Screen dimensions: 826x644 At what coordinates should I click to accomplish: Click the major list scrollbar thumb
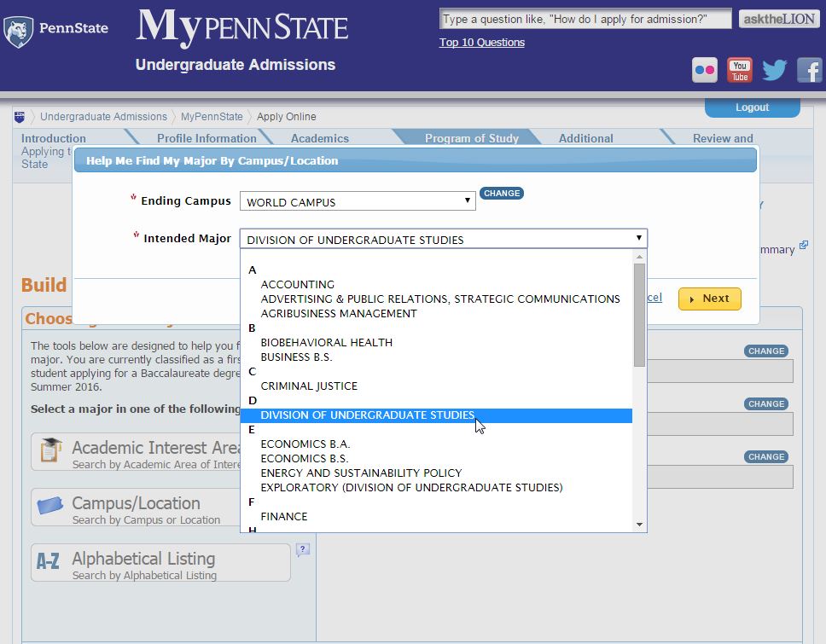click(639, 315)
